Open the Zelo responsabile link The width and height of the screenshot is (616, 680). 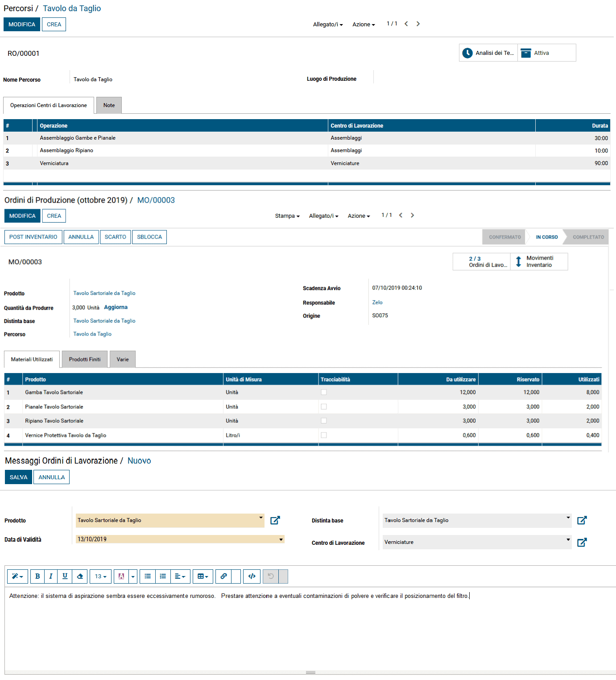pos(377,303)
